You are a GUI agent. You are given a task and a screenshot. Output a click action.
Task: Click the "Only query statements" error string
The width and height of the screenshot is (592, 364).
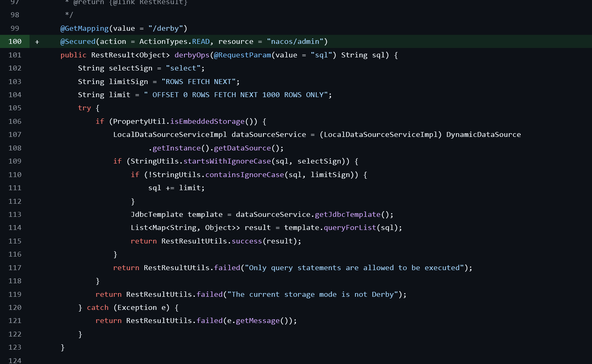point(354,268)
